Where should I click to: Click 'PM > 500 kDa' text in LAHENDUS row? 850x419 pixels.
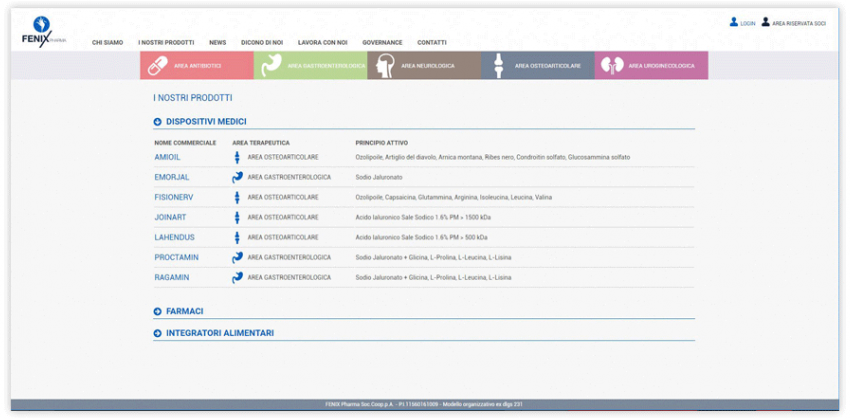coord(465,237)
